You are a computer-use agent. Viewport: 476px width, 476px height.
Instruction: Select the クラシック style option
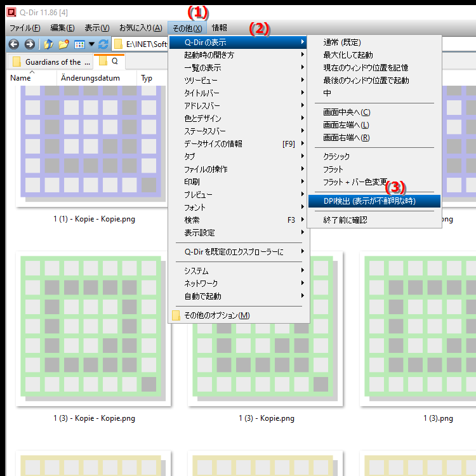tap(336, 157)
